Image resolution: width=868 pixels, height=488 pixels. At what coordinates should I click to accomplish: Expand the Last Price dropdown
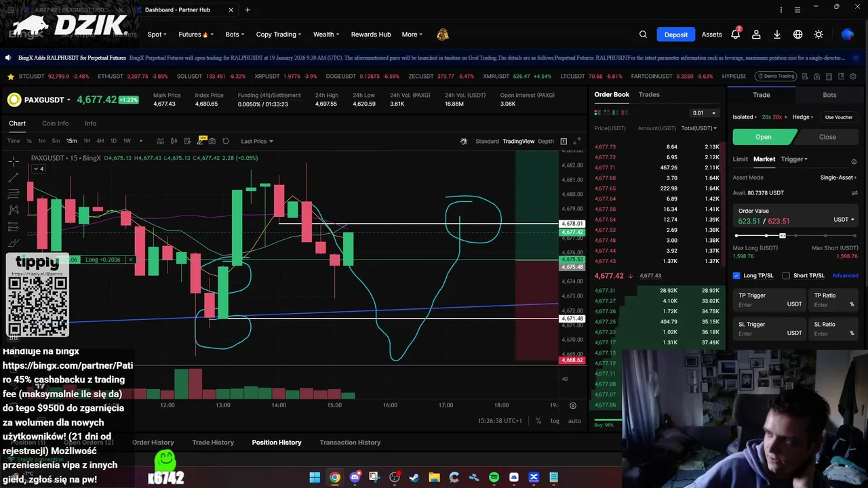click(257, 141)
